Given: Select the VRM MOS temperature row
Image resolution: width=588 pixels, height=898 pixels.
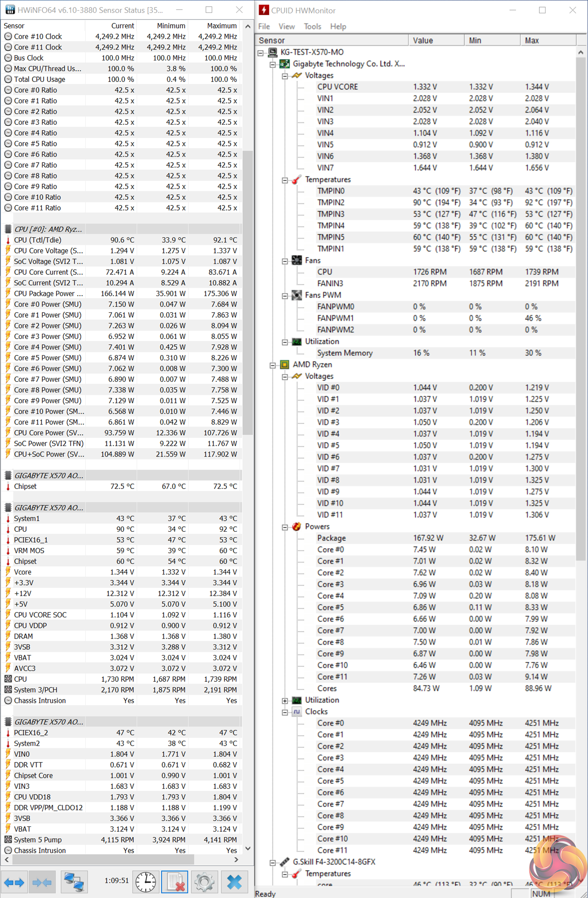Looking at the screenshot, I should (x=121, y=550).
